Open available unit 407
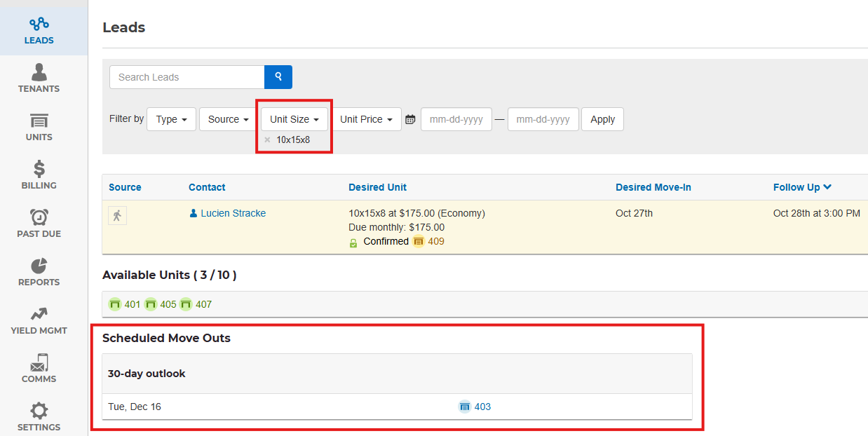 point(195,304)
